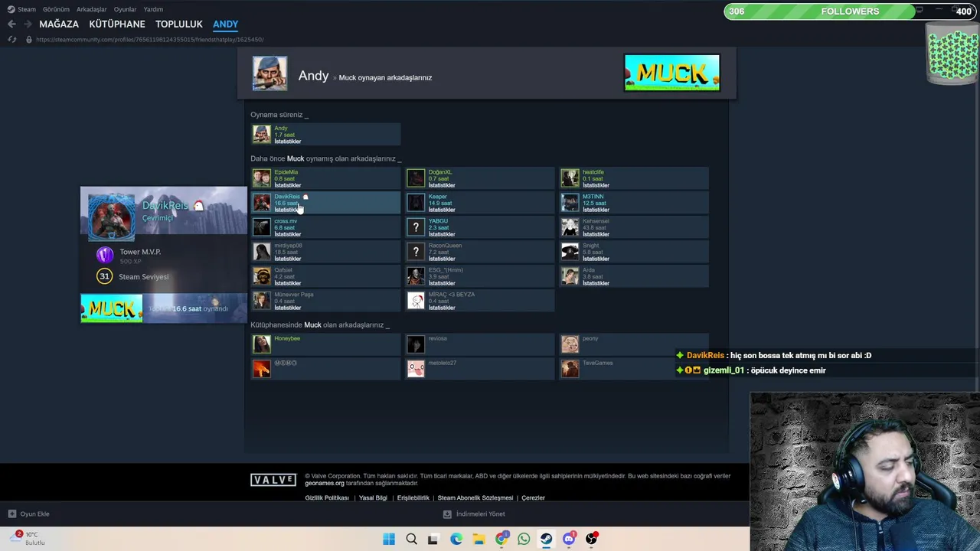Open Qafsiel's avatar
The width and height of the screenshot is (980, 551).
coord(262,276)
